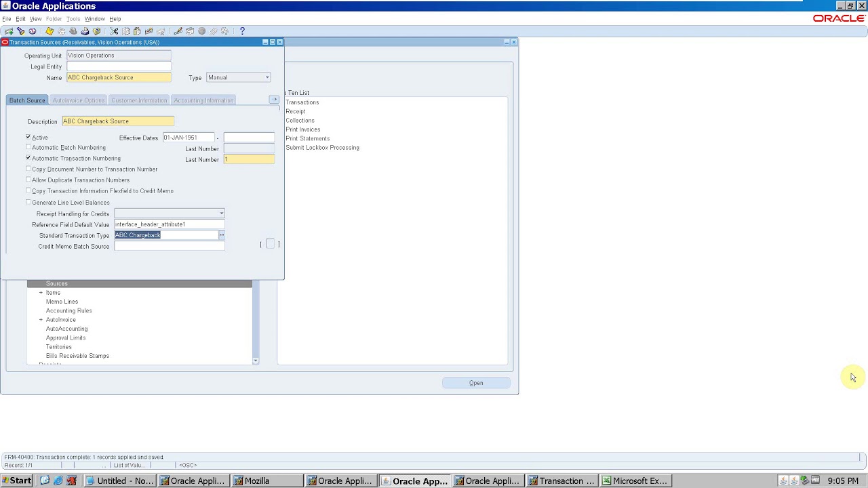This screenshot has width=868, height=488.
Task: Click the Reference Field Default Value field
Action: 170,224
